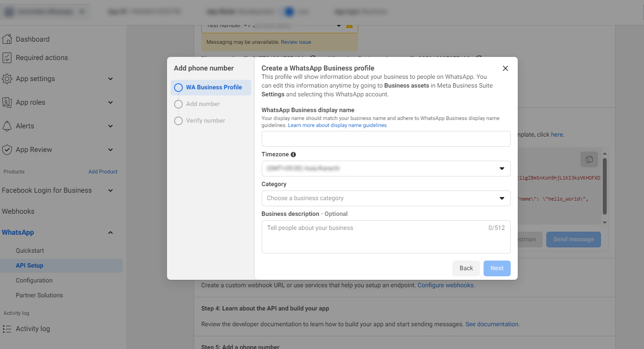Click the Timezone info icon
This screenshot has width=644, height=349.
tap(293, 155)
